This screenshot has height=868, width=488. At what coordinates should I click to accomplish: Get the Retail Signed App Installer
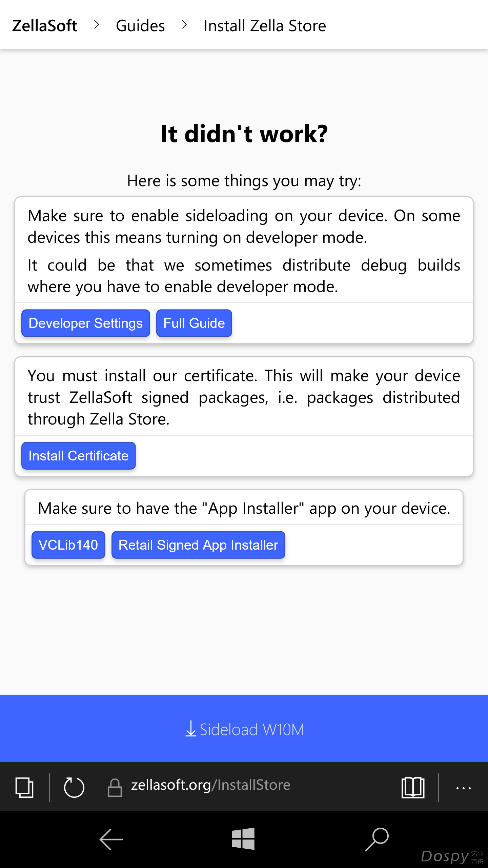tap(198, 545)
